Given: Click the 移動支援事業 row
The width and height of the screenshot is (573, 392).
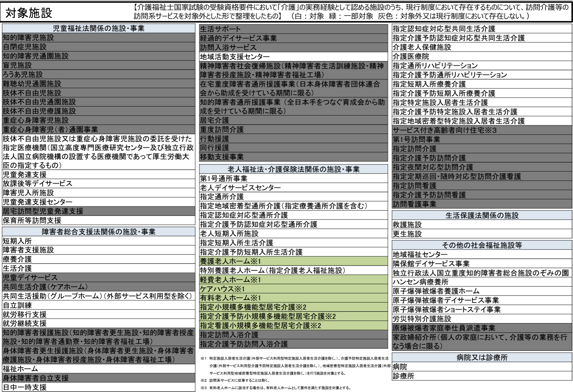Looking at the screenshot, I should click(x=293, y=157).
